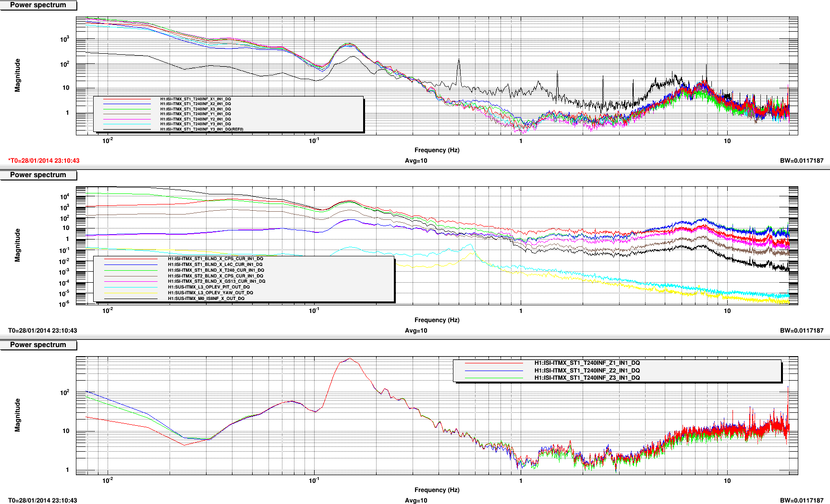Viewport: 830px width, 504px height.
Task: Select the T240INF_Y3_IN1_DQ(REF0) legend entry
Action: coord(202,129)
